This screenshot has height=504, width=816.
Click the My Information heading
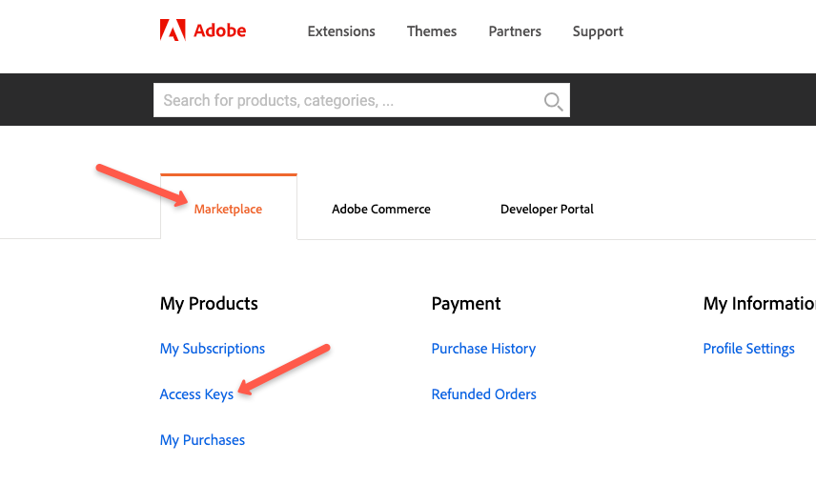(759, 304)
